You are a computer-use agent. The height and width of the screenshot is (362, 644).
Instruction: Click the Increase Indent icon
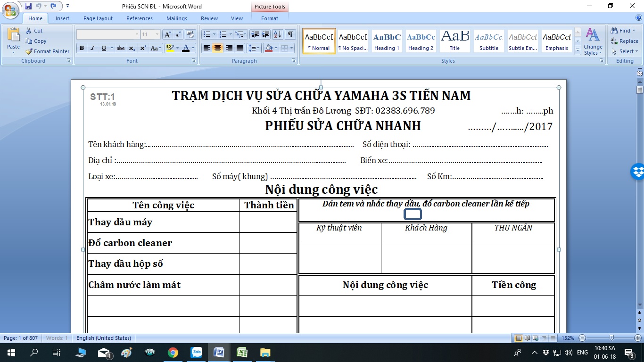[266, 34]
